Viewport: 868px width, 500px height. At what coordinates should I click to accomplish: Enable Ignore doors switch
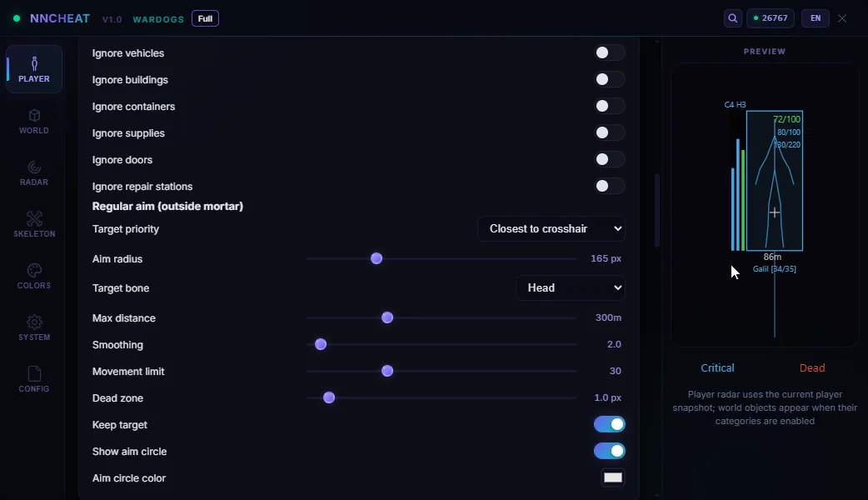(x=609, y=159)
